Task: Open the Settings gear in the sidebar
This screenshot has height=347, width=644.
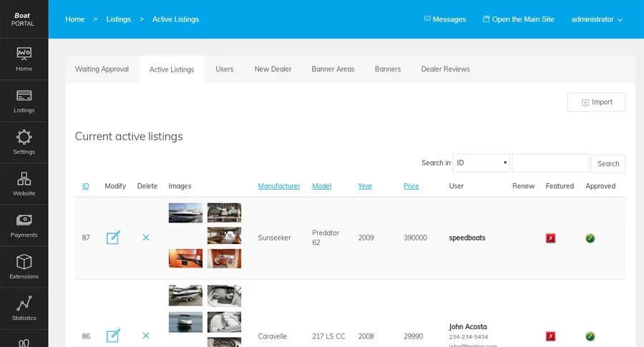Action: (x=24, y=142)
